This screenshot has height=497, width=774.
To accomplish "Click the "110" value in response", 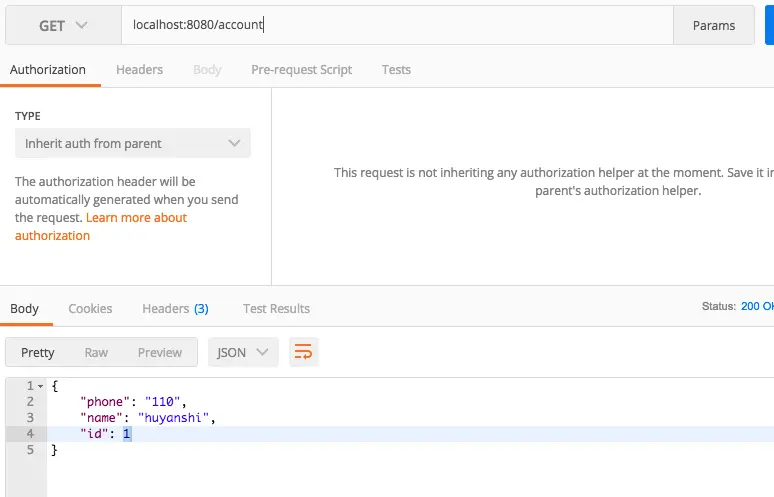I will pos(162,402).
